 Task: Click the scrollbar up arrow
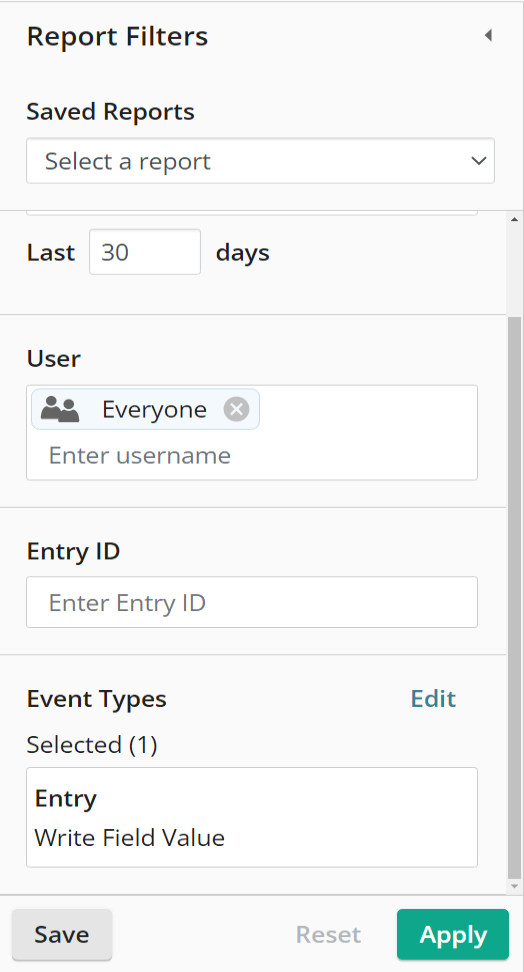515,219
